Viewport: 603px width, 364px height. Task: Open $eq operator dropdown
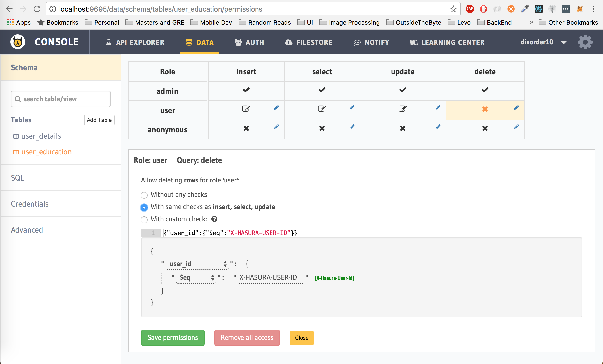point(196,278)
